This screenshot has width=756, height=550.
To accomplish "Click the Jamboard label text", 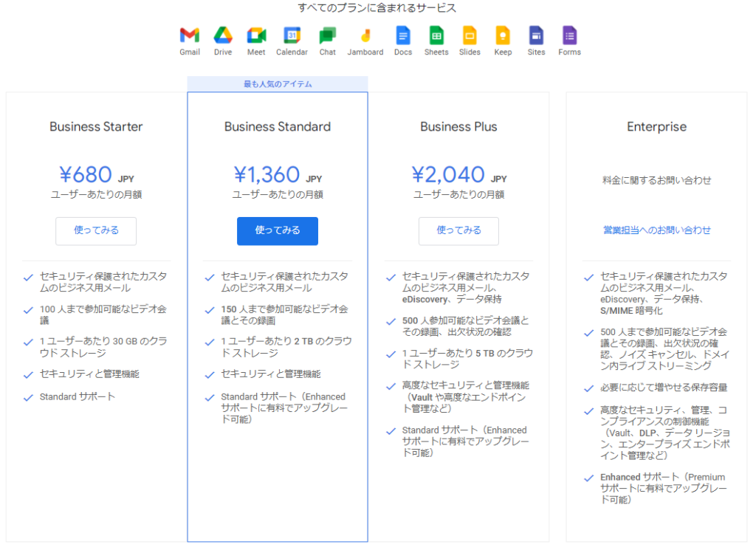I will point(365,52).
